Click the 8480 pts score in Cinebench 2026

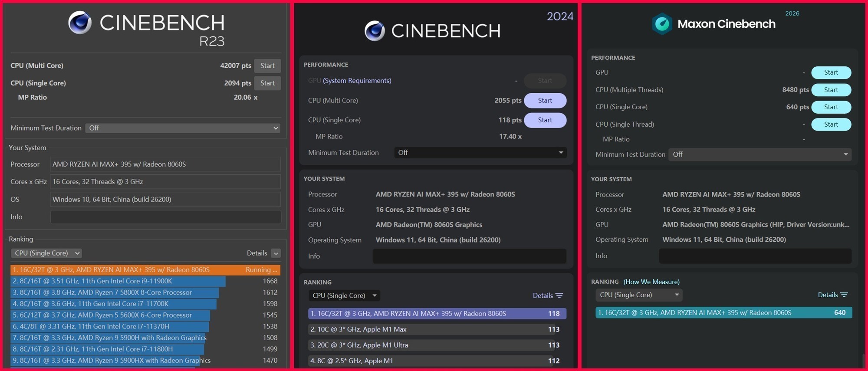tap(796, 90)
